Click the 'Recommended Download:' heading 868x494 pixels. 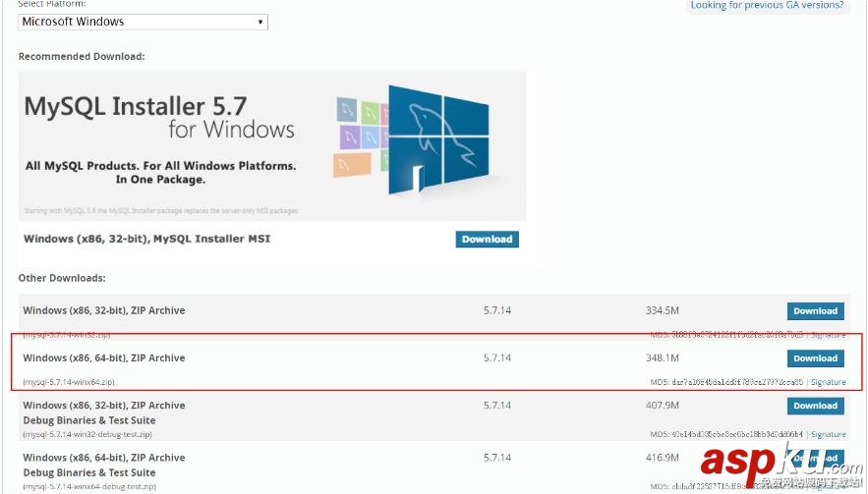point(82,56)
